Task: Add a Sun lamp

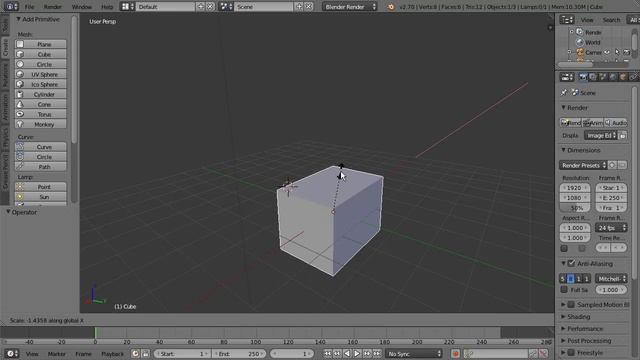Action: (x=40, y=197)
